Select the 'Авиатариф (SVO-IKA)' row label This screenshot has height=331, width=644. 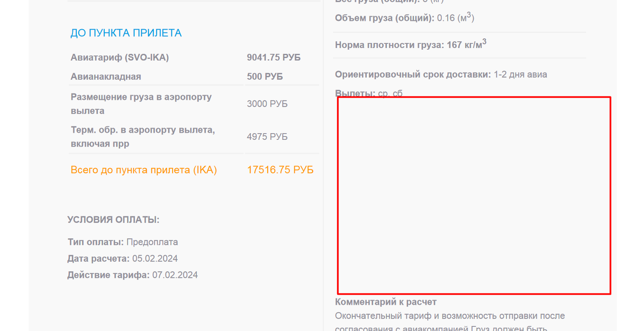point(120,58)
